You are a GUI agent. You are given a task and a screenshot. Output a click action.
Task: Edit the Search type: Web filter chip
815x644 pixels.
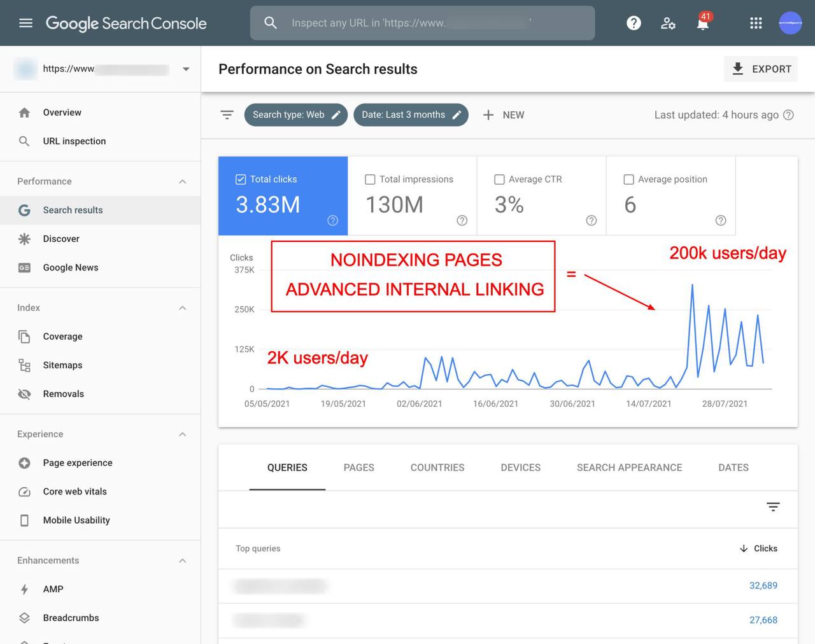click(x=296, y=115)
